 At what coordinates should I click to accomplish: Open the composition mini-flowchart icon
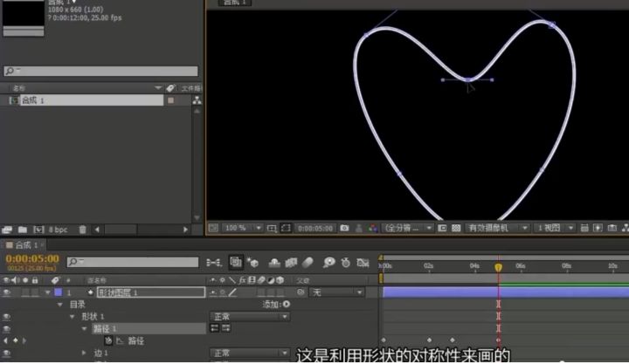point(213,262)
